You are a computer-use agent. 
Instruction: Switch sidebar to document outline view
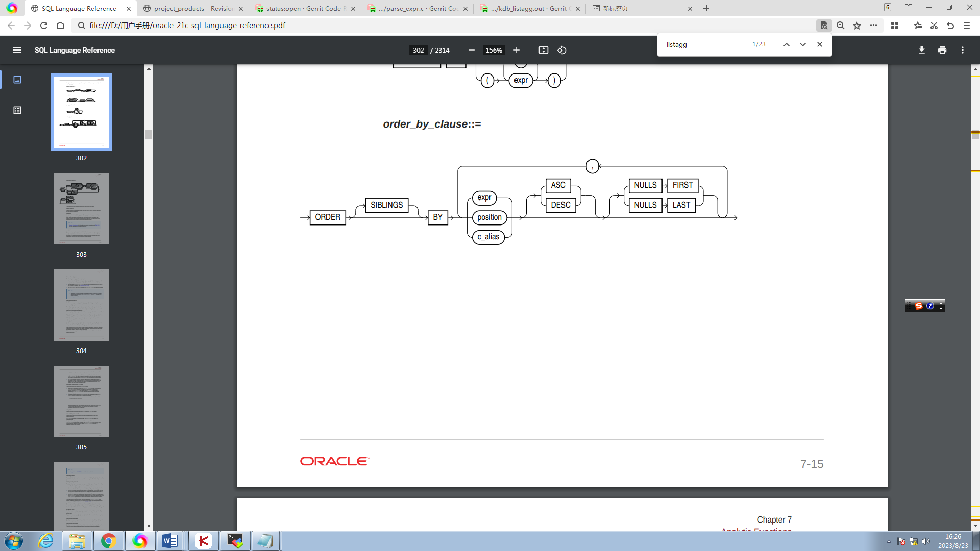[17, 110]
